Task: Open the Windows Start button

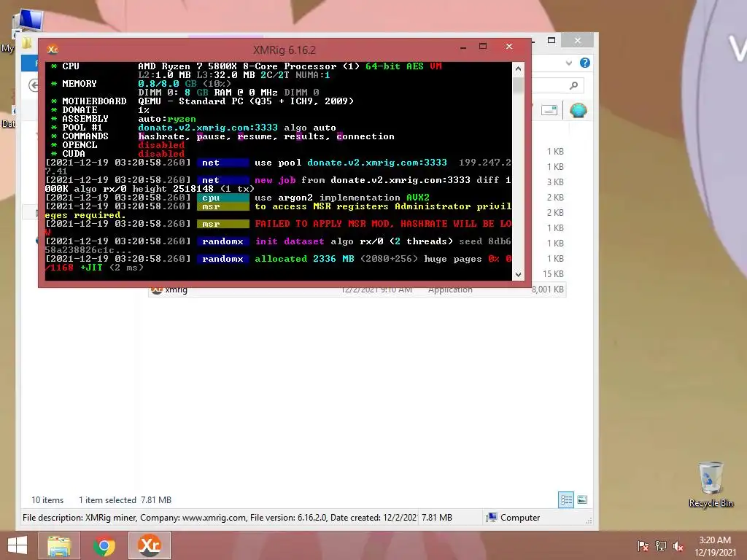Action: pyautogui.click(x=18, y=545)
